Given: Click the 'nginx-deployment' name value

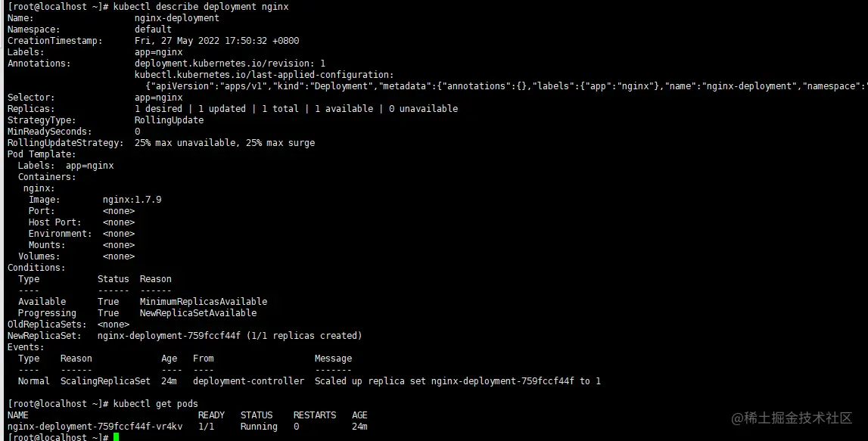Looking at the screenshot, I should click(x=177, y=18).
